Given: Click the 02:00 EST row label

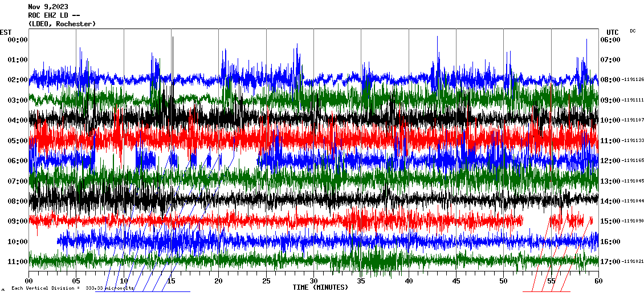Looking at the screenshot, I should (17, 80).
